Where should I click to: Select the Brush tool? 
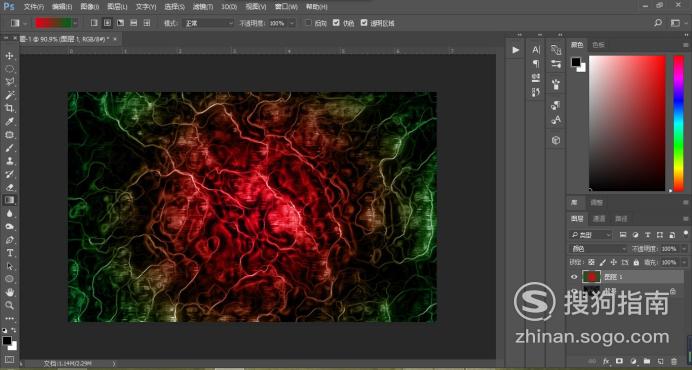tap(9, 148)
